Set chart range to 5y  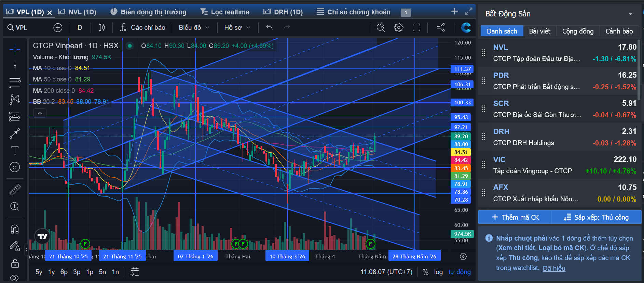[x=39, y=272]
